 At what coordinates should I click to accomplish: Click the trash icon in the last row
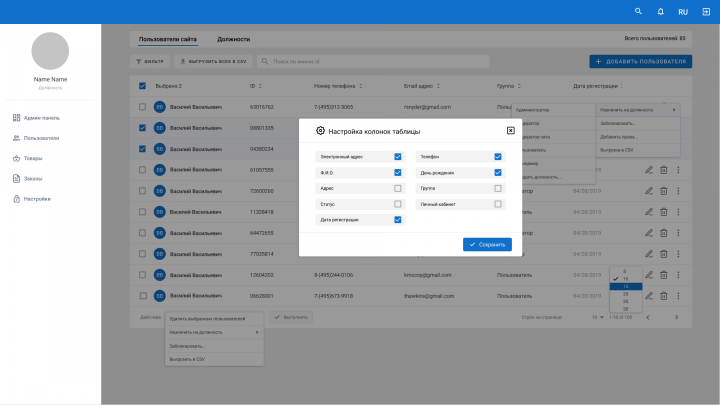(x=664, y=296)
